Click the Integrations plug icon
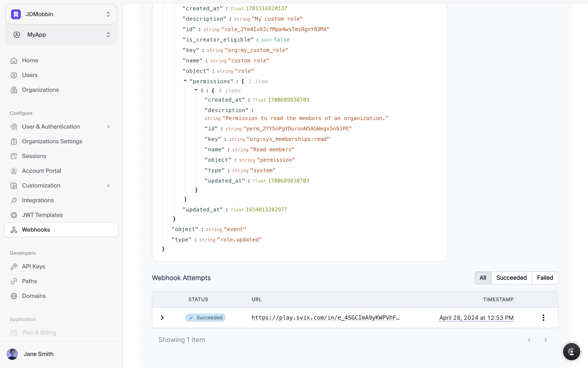 coord(14,200)
